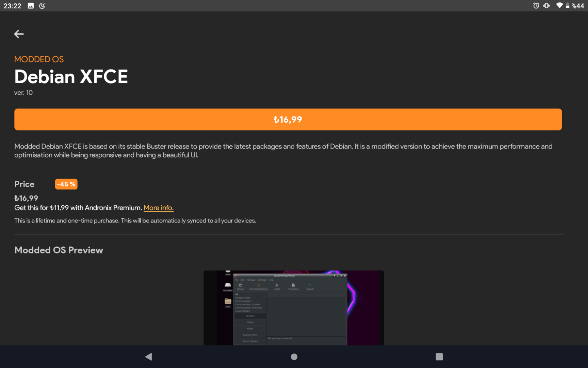This screenshot has width=588, height=368.
Task: Tap the vibrate mode icon in status bar
Action: (x=546, y=5)
